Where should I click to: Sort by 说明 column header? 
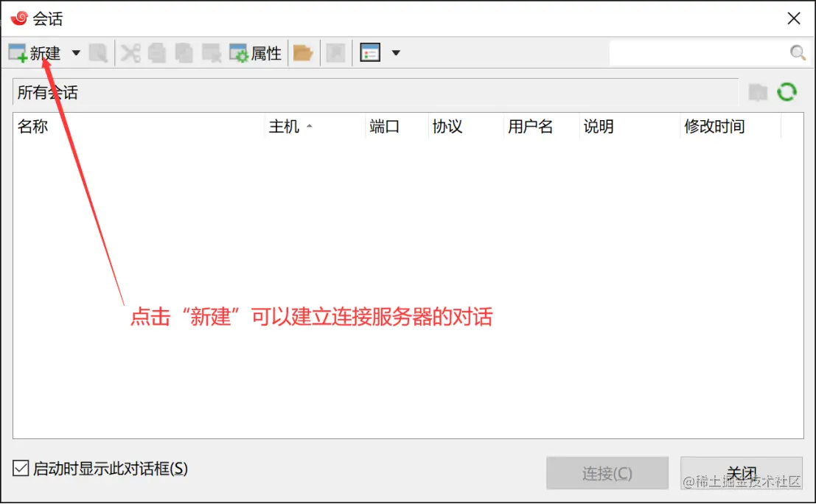click(x=630, y=127)
